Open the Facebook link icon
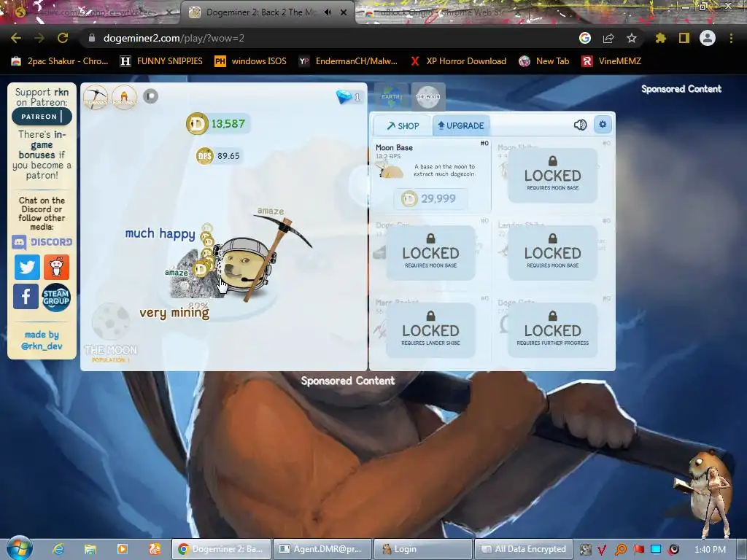The image size is (747, 560). (x=26, y=296)
